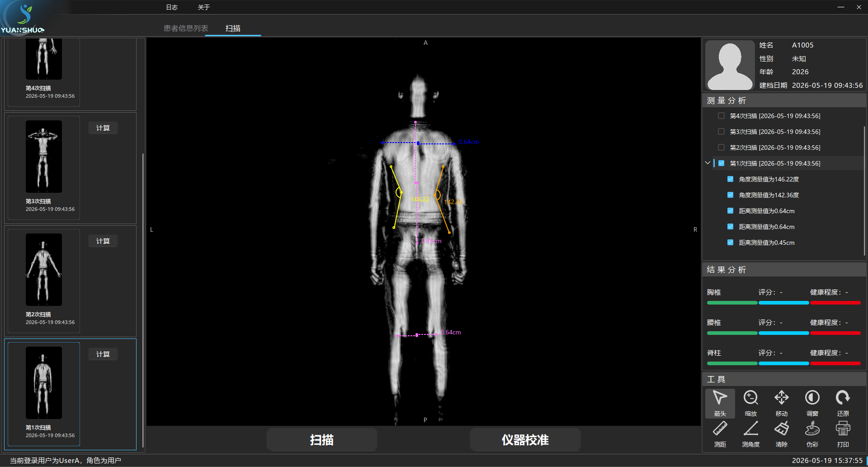The height and width of the screenshot is (467, 868).
Task: Open the window leveling (调窗) tool
Action: tap(812, 403)
